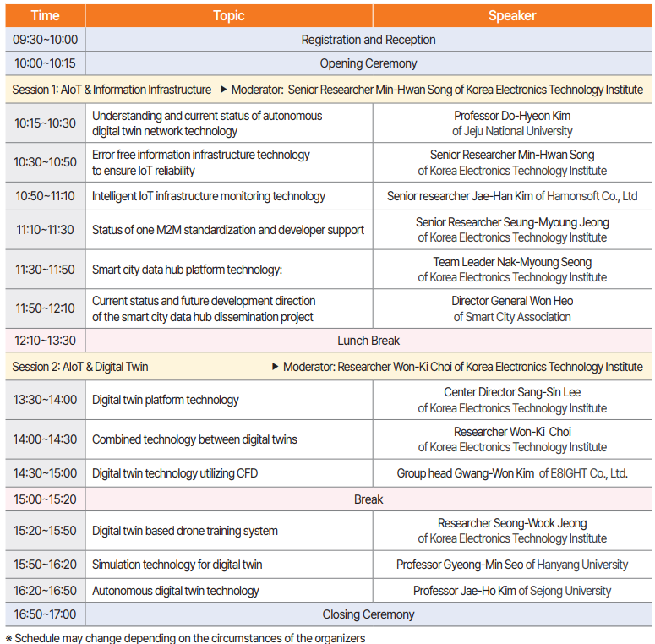Click Moderator Min-Hwan Song text in Session 1
This screenshot has height=644, width=655.
coord(437,90)
